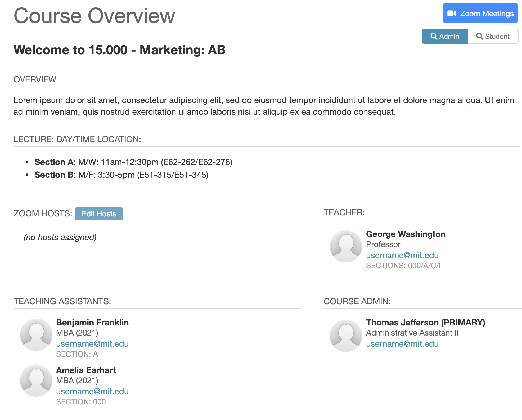The image size is (522, 420).
Task: Click the Edit Hosts button
Action: point(99,214)
